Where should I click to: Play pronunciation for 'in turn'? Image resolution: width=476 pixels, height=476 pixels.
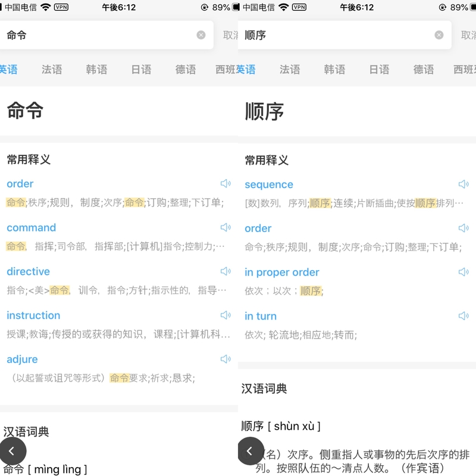[464, 316]
